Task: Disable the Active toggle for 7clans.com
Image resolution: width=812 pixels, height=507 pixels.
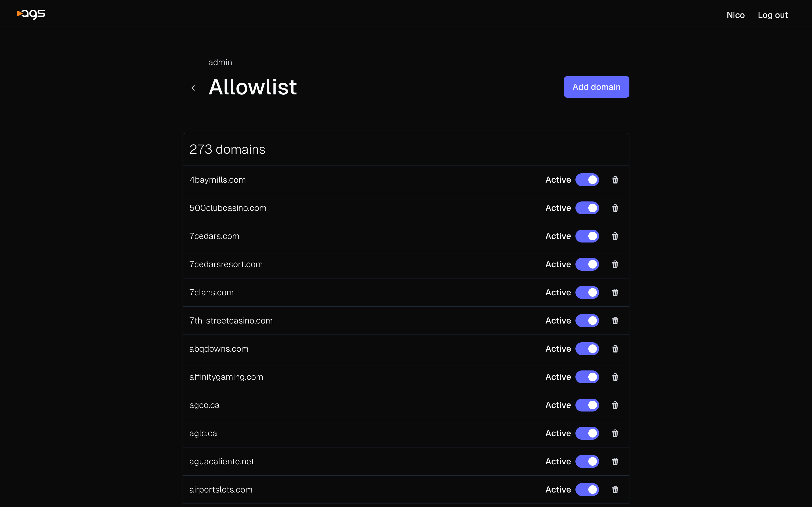Action: [587, 292]
